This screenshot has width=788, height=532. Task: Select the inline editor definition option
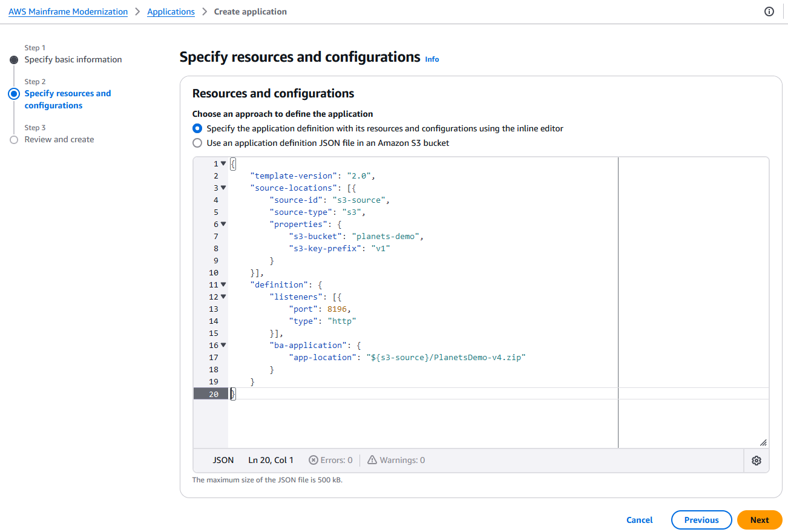[x=197, y=128]
